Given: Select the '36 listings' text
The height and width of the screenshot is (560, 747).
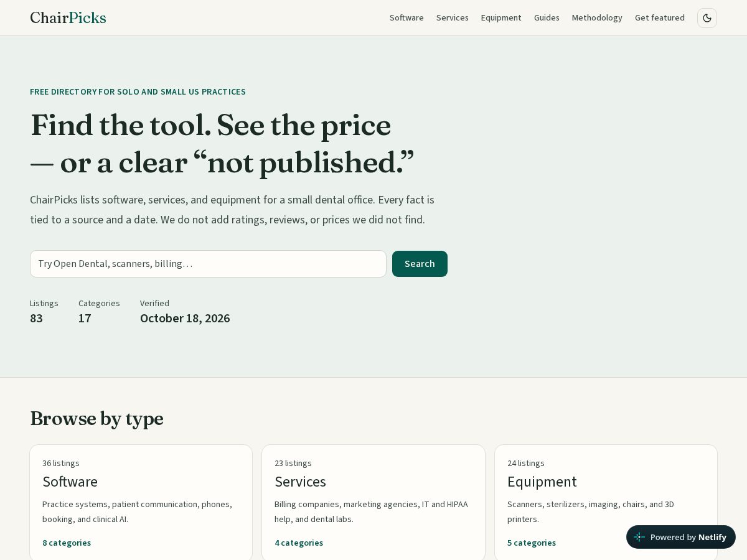Looking at the screenshot, I should [x=61, y=463].
